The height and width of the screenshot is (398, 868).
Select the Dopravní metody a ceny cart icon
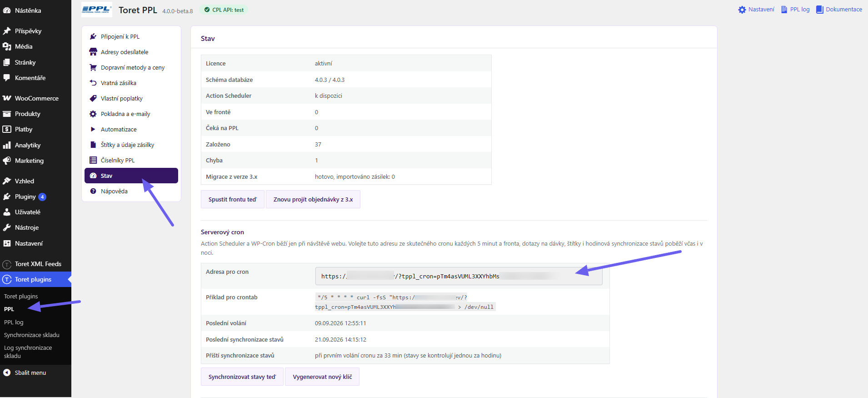tap(93, 67)
